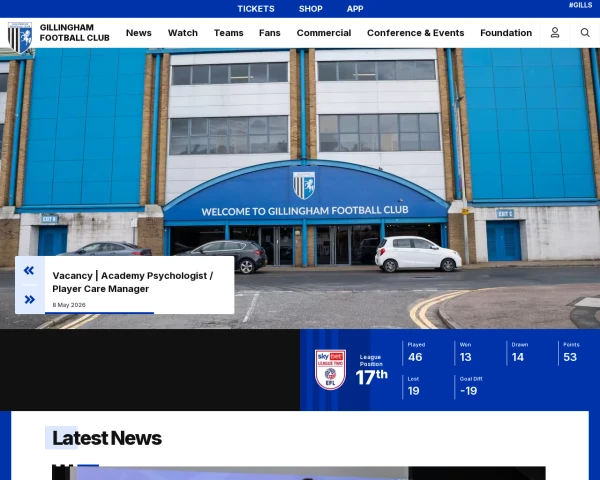Open the Shop link
600x480 pixels.
(x=311, y=9)
